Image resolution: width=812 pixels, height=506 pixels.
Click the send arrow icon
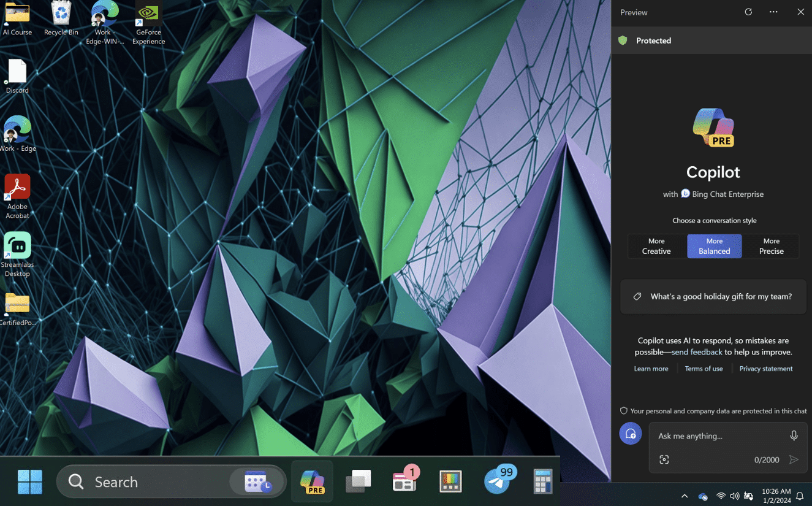pos(794,460)
